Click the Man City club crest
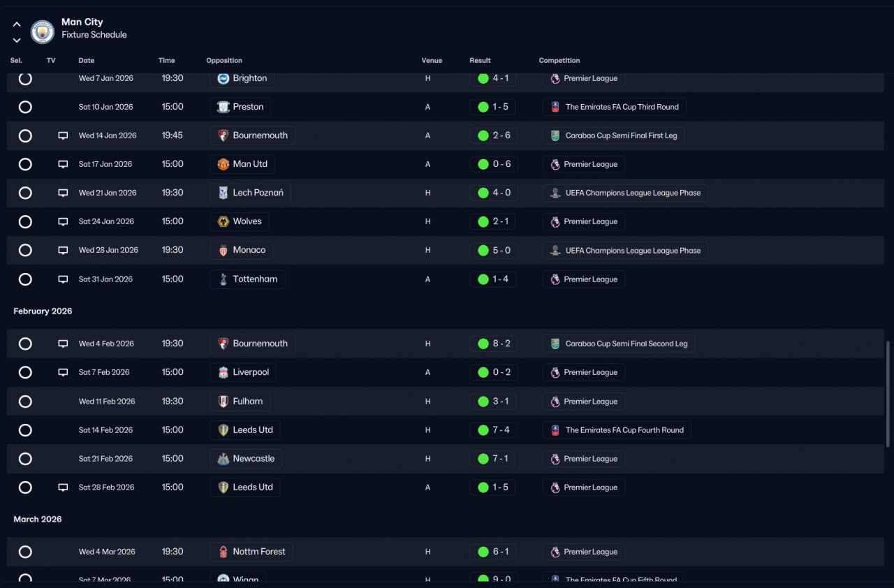This screenshot has height=588, width=894. pyautogui.click(x=43, y=31)
